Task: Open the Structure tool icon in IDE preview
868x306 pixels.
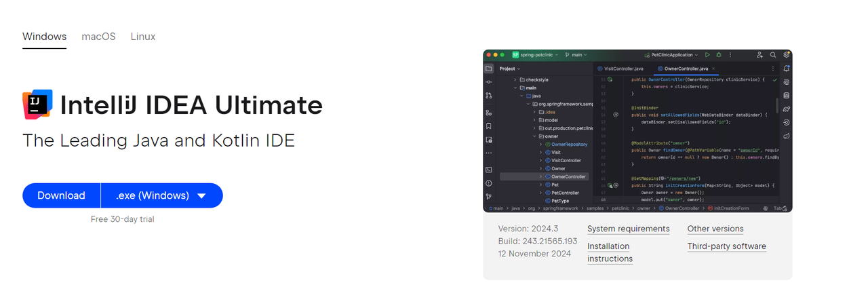Action: click(x=488, y=113)
